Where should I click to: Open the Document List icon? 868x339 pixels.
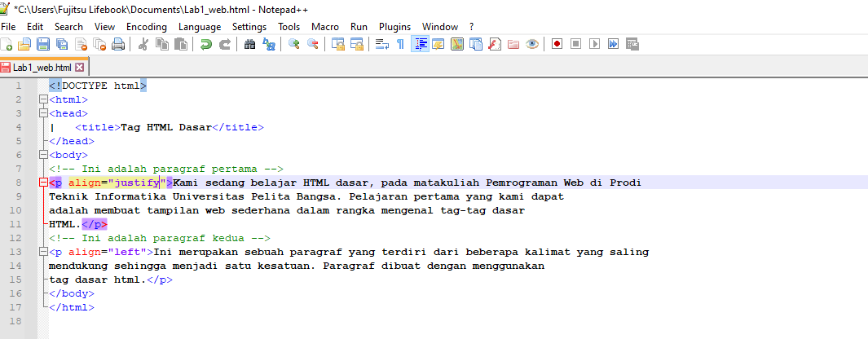476,44
